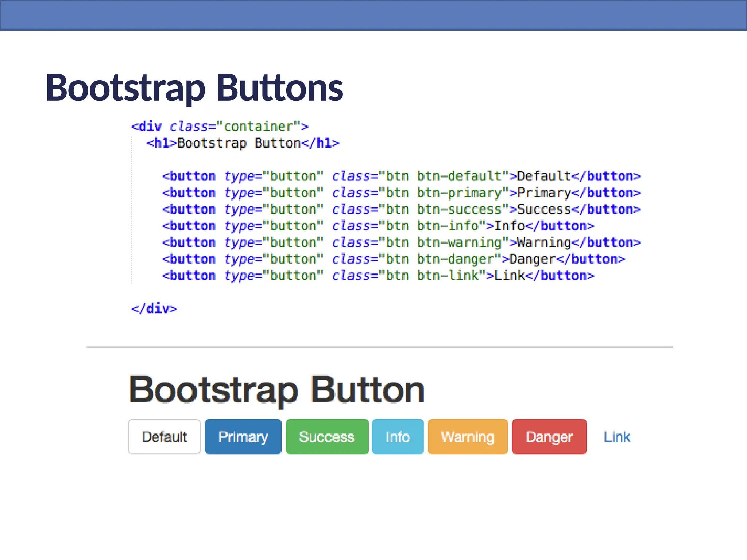Click the btn-link code line
This screenshot has height=560, width=747.
click(x=378, y=276)
